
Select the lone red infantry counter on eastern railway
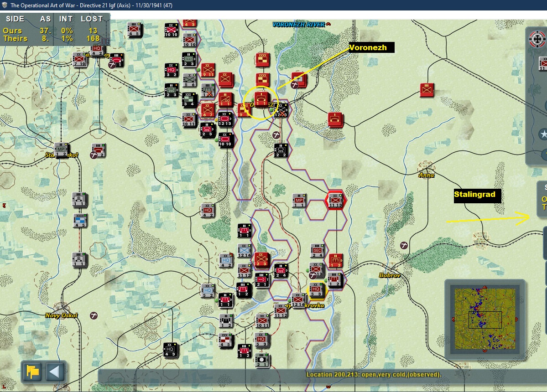[x=427, y=90]
